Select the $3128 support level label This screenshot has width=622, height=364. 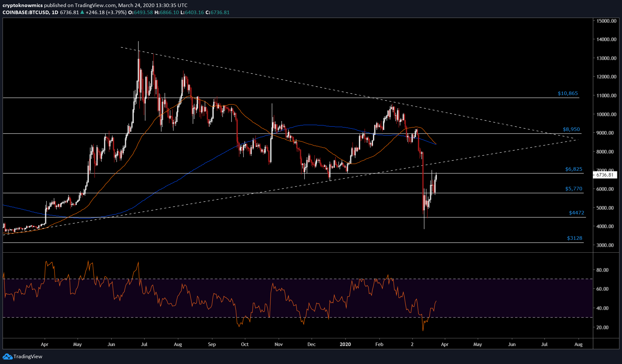[574, 238]
